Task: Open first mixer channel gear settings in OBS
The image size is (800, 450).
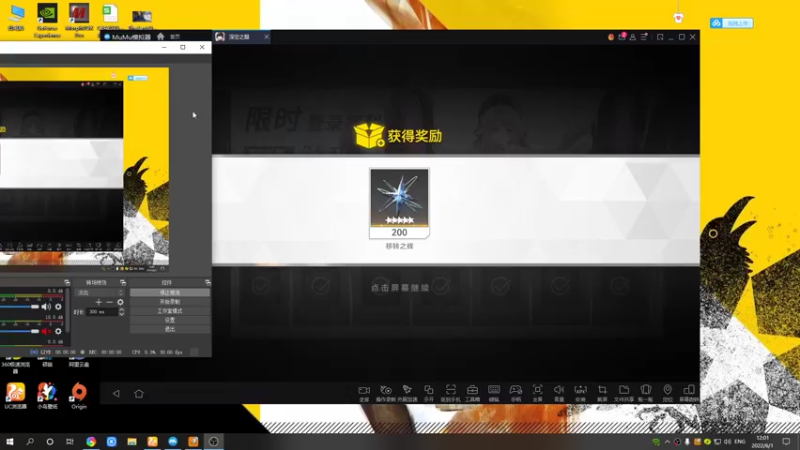Action: [x=58, y=307]
